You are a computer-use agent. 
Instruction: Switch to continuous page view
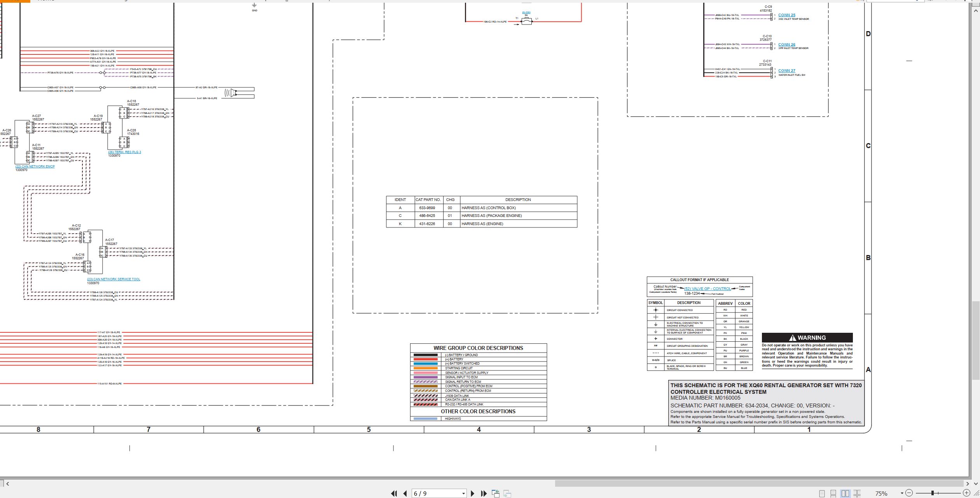pos(833,493)
